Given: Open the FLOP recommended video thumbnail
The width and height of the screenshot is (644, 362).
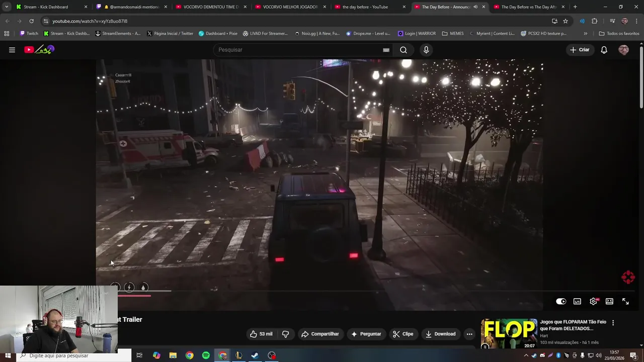Looking at the screenshot, I should tap(509, 334).
